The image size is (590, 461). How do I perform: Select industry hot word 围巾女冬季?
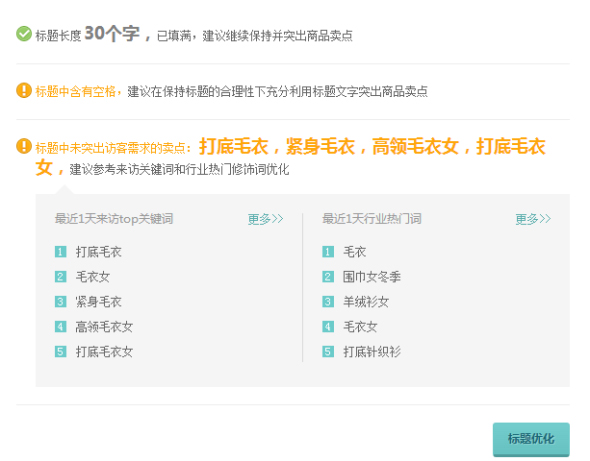(372, 277)
